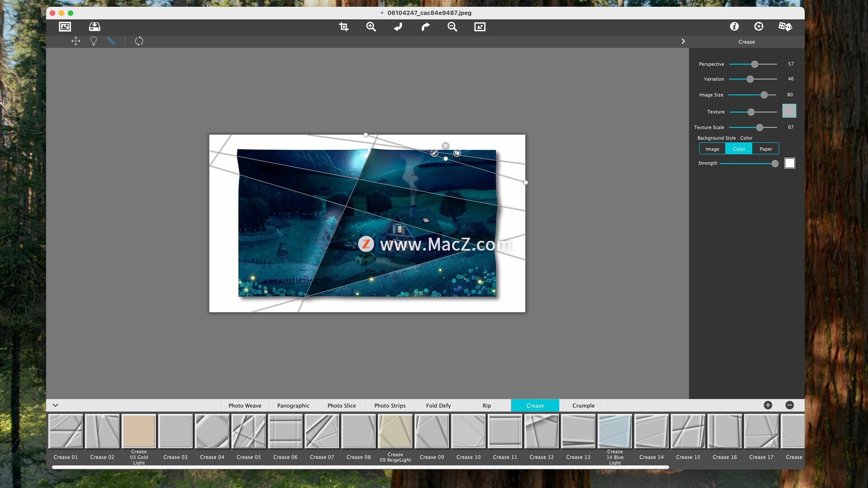Click the crease edit pencil handle
The height and width of the screenshot is (488, 868).
pos(434,153)
